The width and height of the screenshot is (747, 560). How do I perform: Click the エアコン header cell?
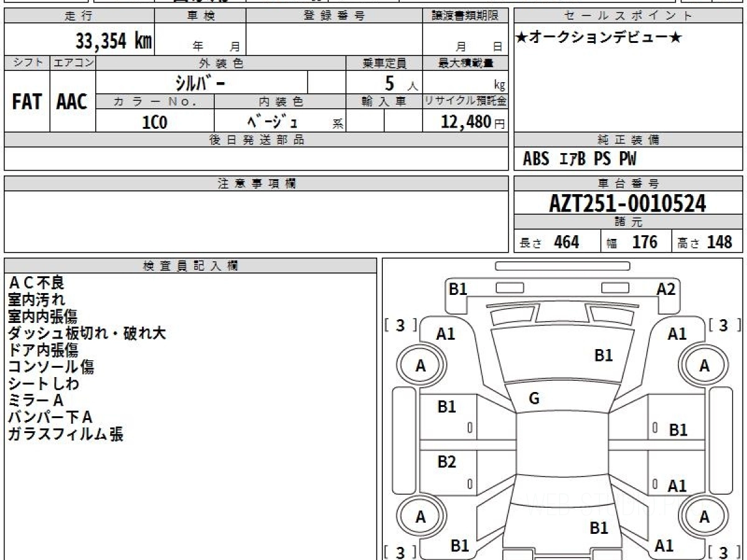coord(73,63)
